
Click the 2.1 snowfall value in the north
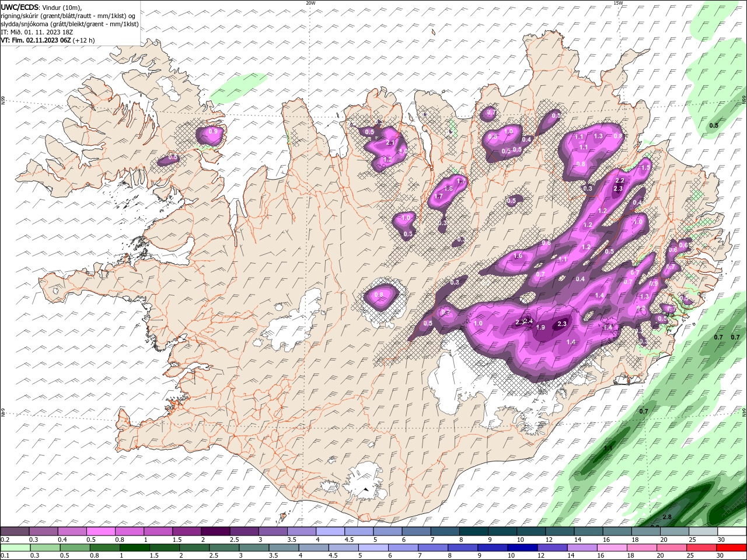(x=390, y=142)
